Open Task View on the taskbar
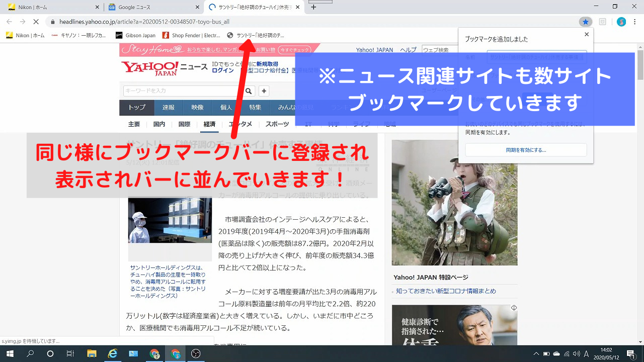This screenshot has height=362, width=644. [70, 353]
